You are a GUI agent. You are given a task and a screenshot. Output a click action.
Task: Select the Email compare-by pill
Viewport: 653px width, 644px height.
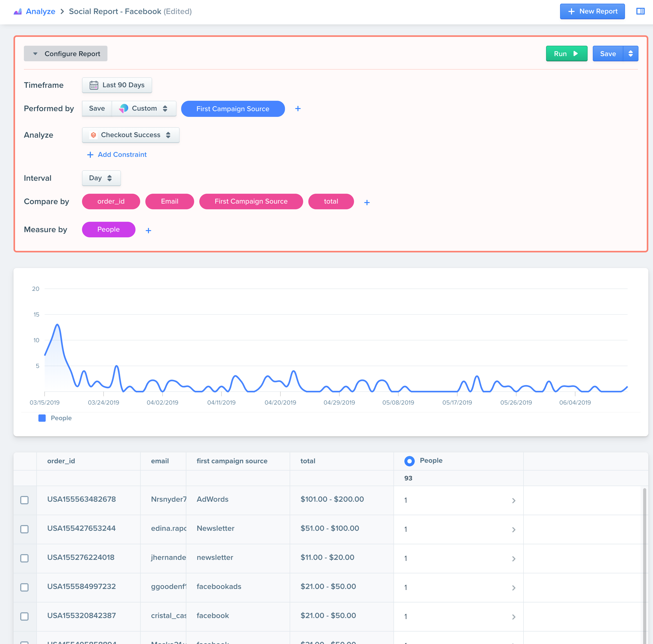point(169,202)
